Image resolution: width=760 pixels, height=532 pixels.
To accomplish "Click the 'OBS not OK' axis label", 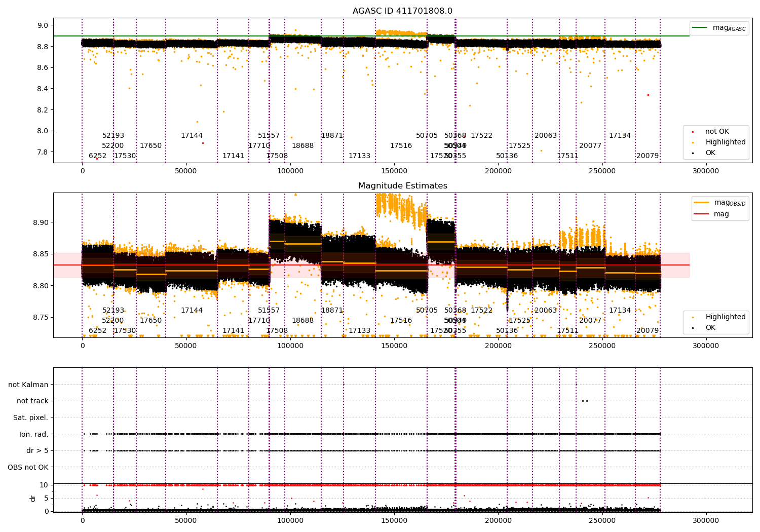I will point(28,467).
